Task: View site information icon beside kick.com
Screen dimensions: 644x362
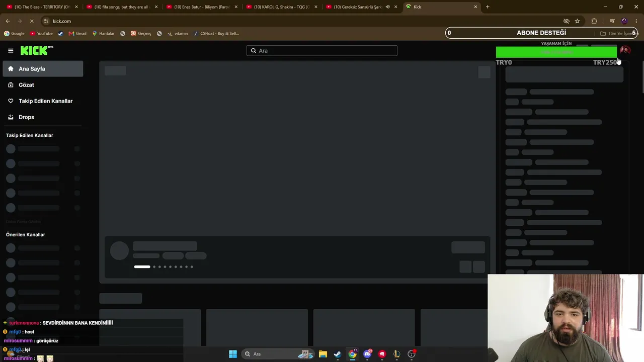Action: click(46, 21)
